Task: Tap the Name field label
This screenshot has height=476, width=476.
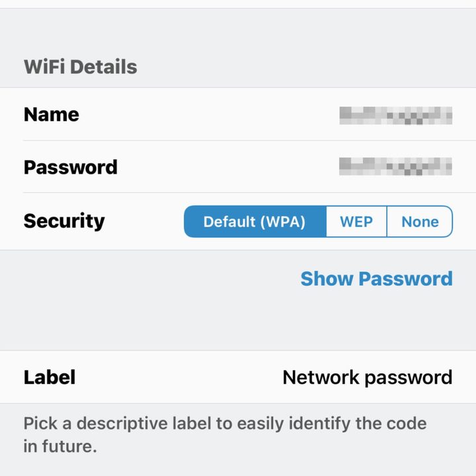Action: coord(51,114)
